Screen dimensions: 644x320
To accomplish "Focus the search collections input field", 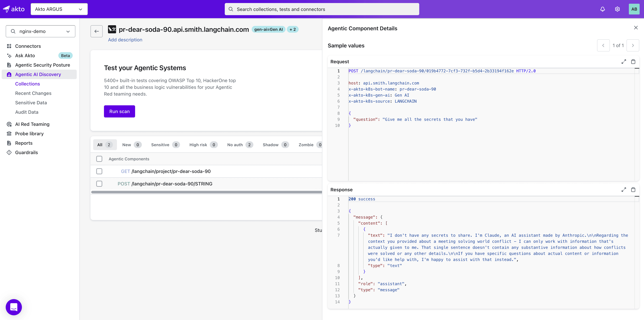I will pos(322,9).
